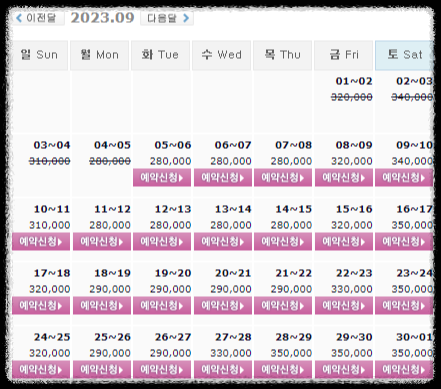This screenshot has height=389, width=441.
Task: Request reservation for 11~12
Action: point(102,241)
